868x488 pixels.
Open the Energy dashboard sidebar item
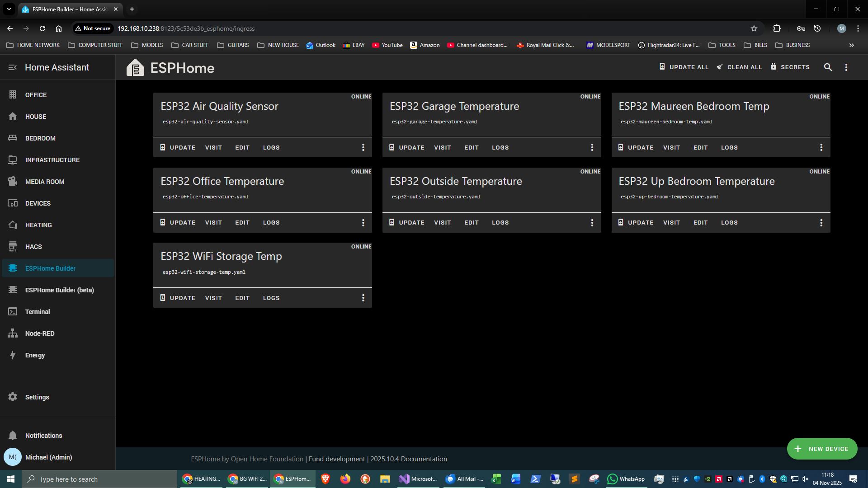[35, 355]
